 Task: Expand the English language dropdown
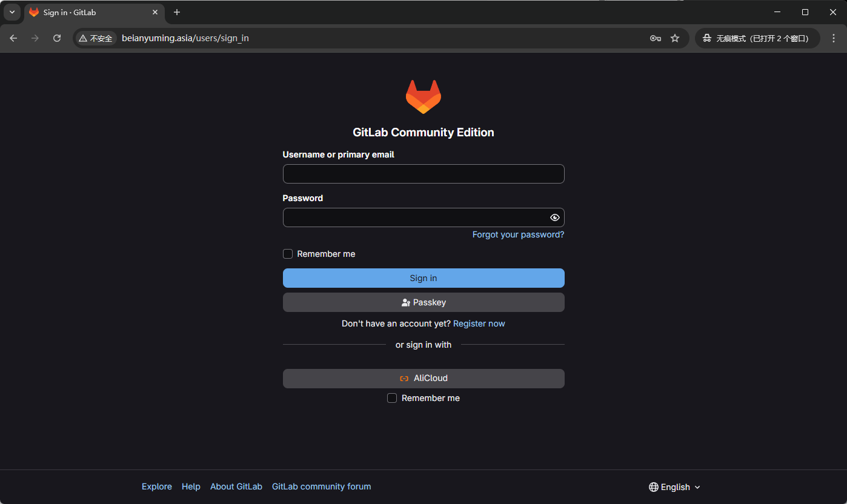(674, 487)
